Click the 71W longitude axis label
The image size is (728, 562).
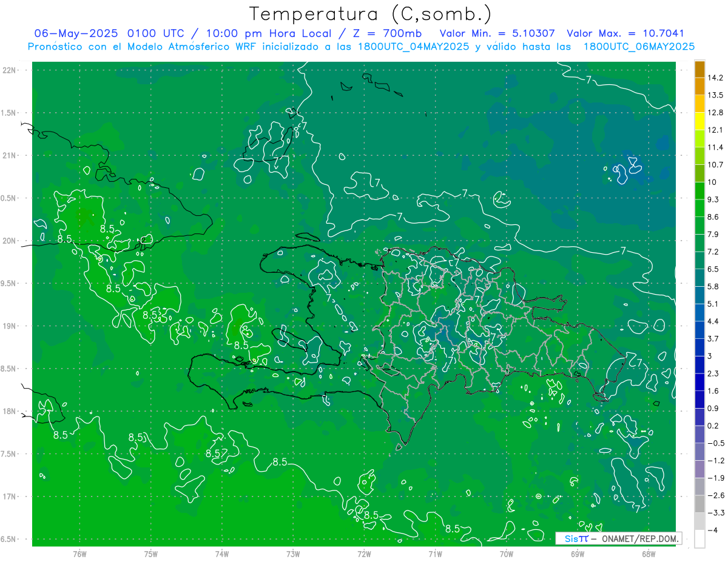click(x=435, y=554)
